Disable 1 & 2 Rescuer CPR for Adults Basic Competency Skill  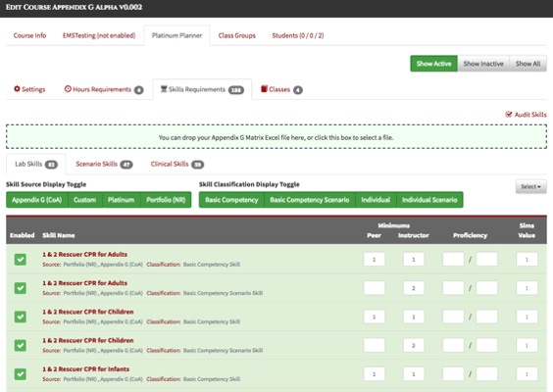point(21,260)
